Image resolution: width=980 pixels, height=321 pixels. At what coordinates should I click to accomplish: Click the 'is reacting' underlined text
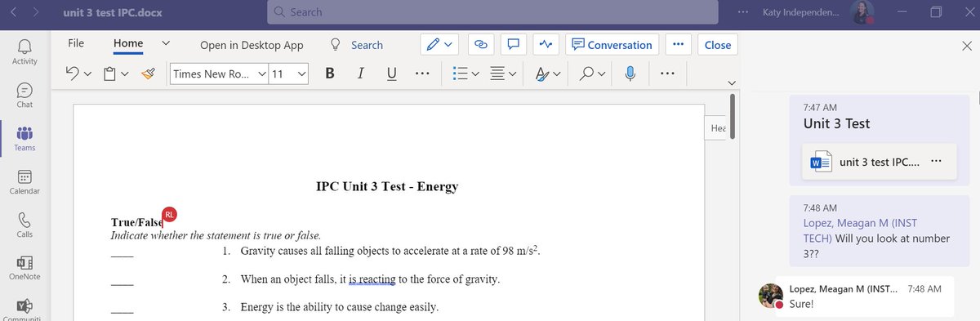tap(372, 279)
